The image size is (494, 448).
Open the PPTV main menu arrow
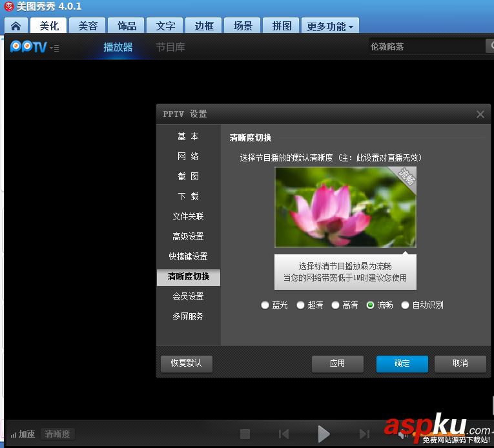click(54, 48)
